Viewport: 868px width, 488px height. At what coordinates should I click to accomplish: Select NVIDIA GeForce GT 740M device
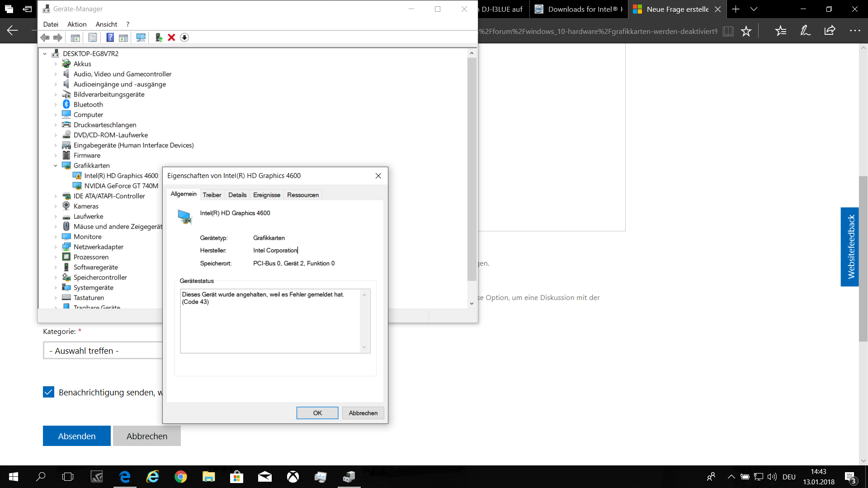click(x=121, y=186)
